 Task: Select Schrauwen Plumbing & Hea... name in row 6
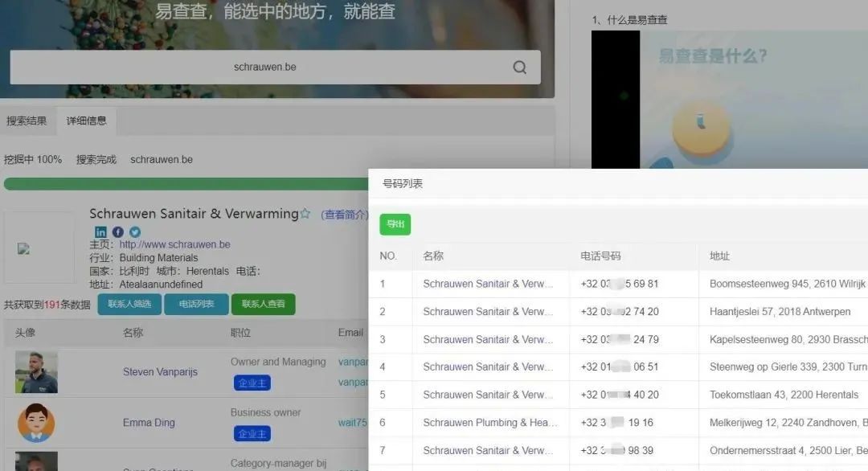pyautogui.click(x=490, y=423)
